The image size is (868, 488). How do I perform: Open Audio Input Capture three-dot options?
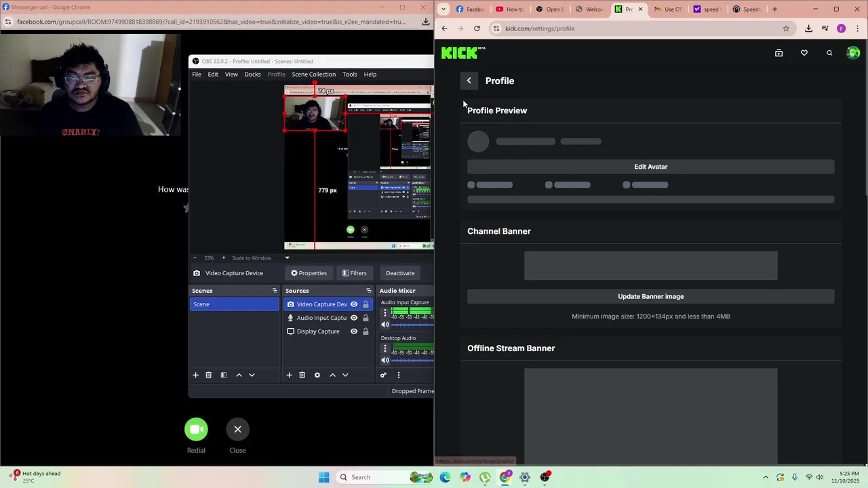[385, 312]
